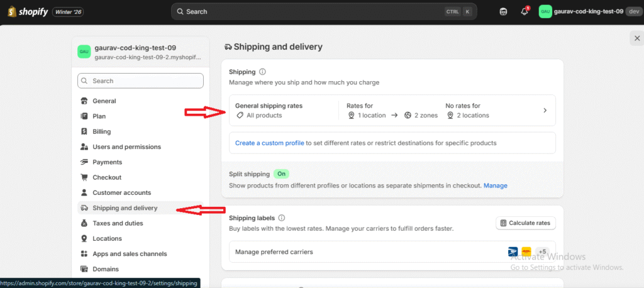This screenshot has width=644, height=288.
Task: Select Users and permissions in the sidebar
Action: 126,147
